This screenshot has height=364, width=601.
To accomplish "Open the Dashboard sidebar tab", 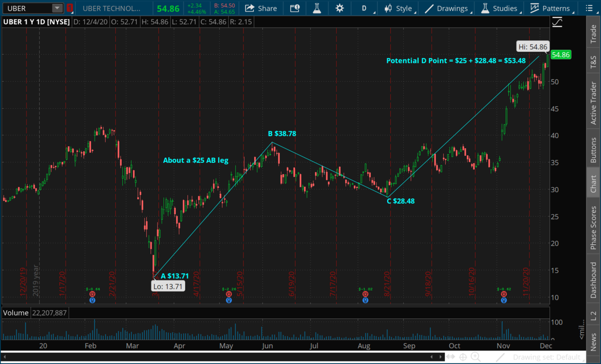I will (593, 280).
